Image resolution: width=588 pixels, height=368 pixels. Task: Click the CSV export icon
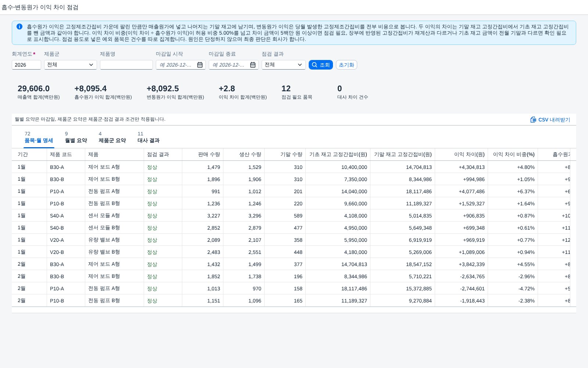point(533,120)
